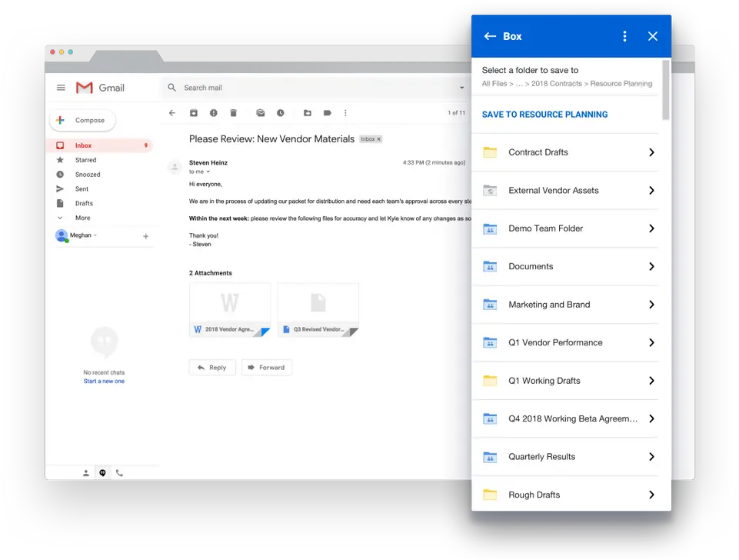Expand Rough Drafts chevron

(651, 495)
